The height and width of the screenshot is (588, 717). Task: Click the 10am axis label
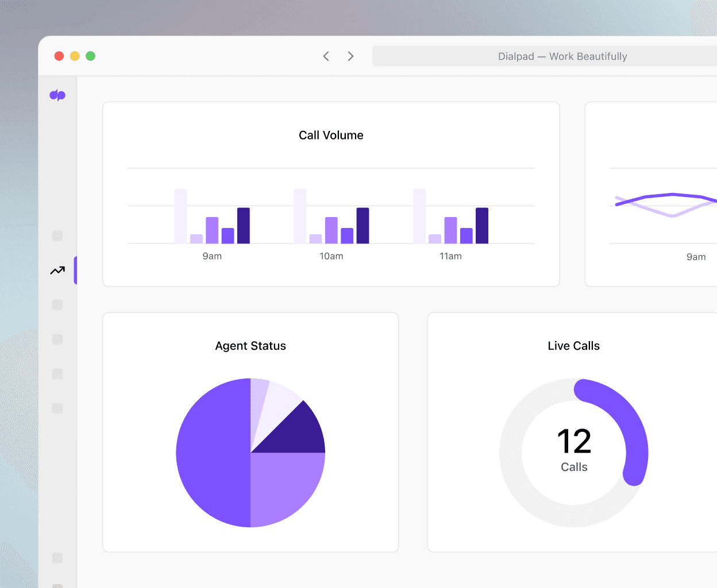[331, 256]
